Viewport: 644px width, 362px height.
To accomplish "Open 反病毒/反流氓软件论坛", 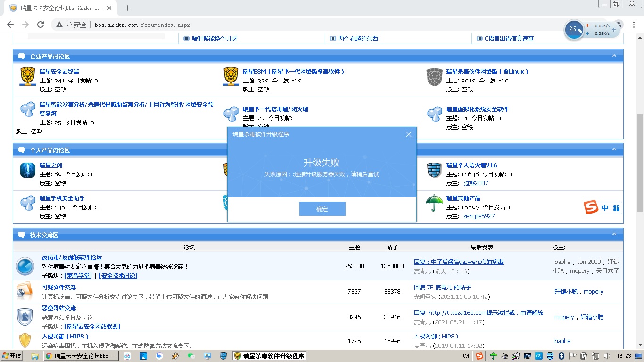I will click(x=72, y=257).
